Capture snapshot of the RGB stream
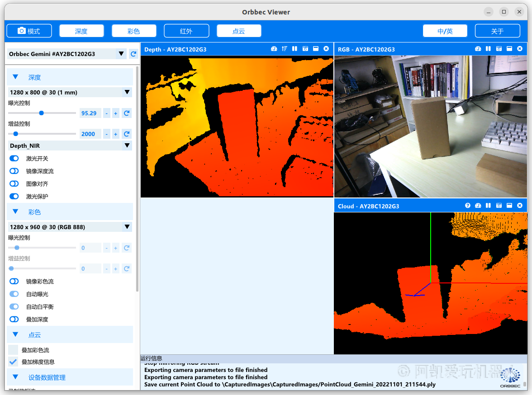The width and height of the screenshot is (532, 395). 499,49
